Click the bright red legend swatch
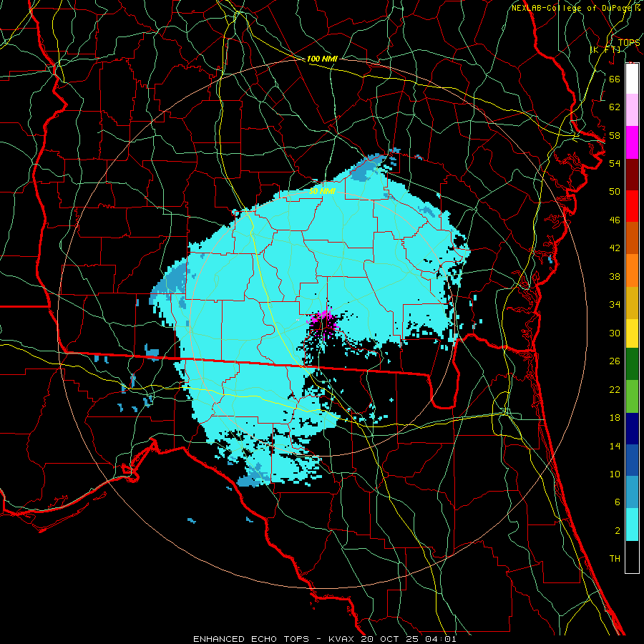Screen dimensions: 644x644 click(632, 206)
